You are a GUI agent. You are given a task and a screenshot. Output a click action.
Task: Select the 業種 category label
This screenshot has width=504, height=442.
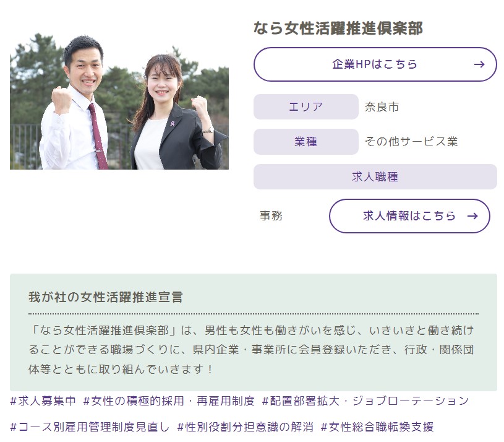click(305, 141)
